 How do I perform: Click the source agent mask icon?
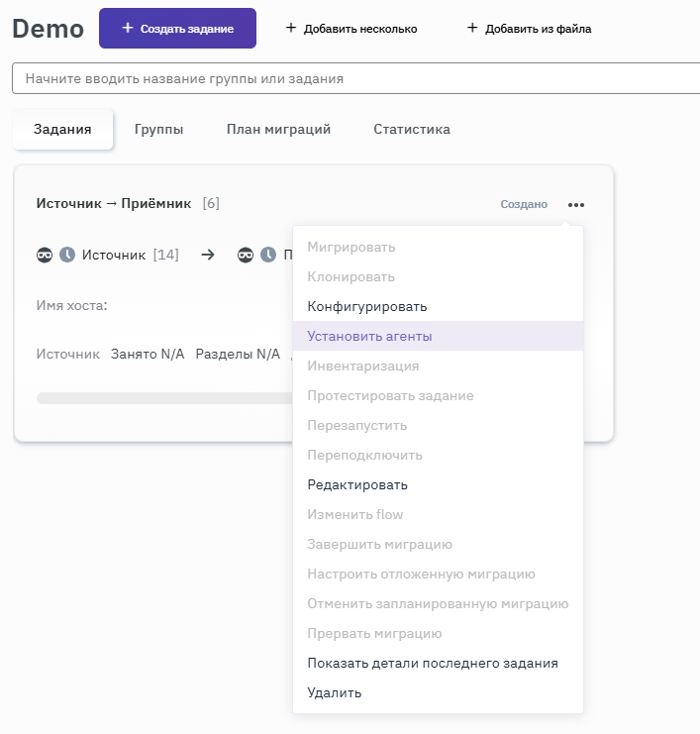(x=46, y=255)
